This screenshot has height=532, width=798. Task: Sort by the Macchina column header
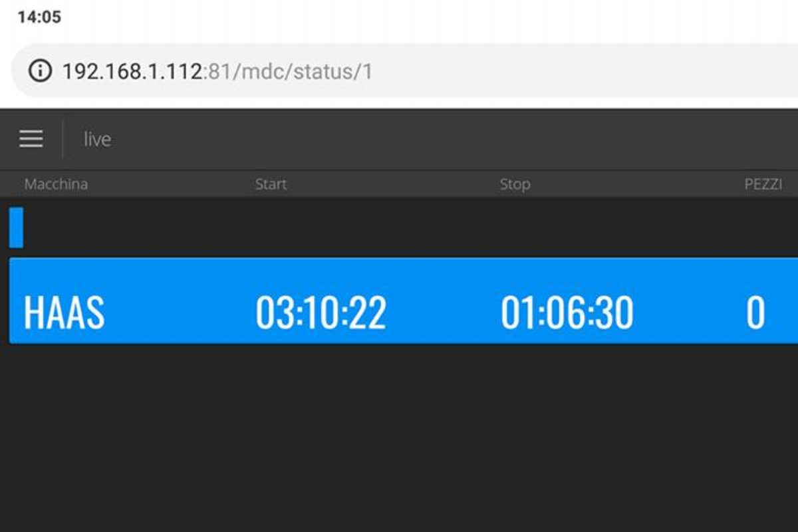coord(56,184)
